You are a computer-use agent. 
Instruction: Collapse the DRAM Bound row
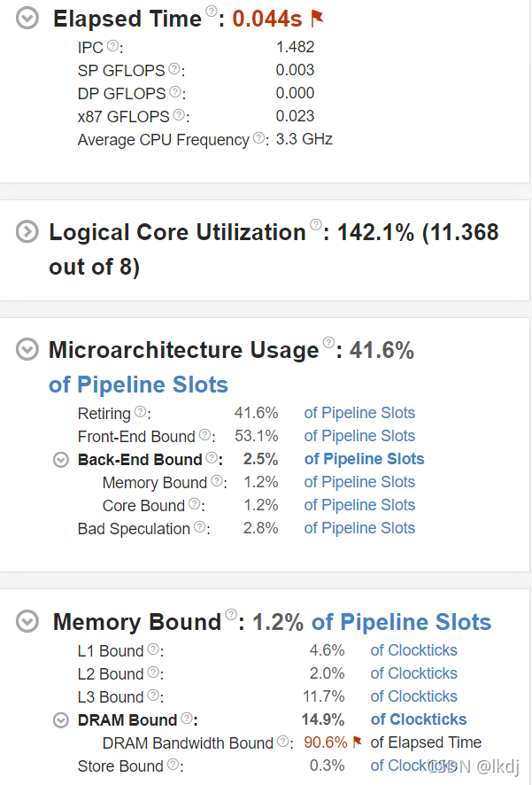point(60,720)
